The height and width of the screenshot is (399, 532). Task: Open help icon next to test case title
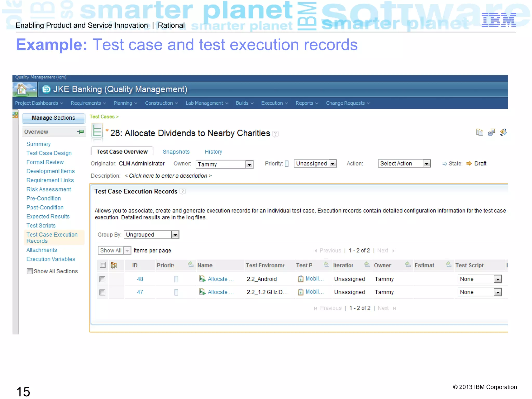click(275, 134)
